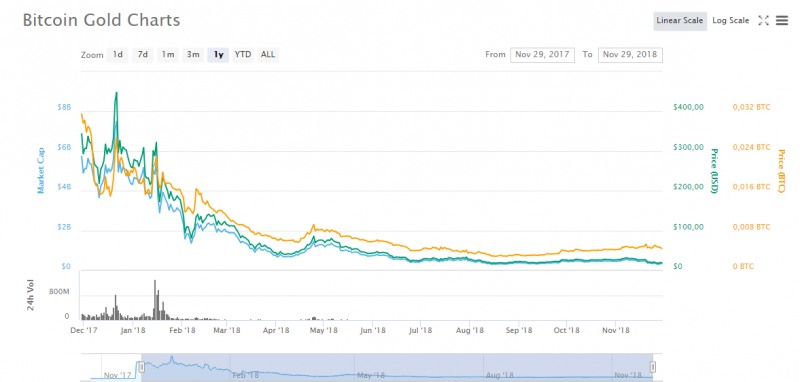This screenshot has height=382, width=800.
Task: Click the 0,008 BTC axis value
Action: 751,226
